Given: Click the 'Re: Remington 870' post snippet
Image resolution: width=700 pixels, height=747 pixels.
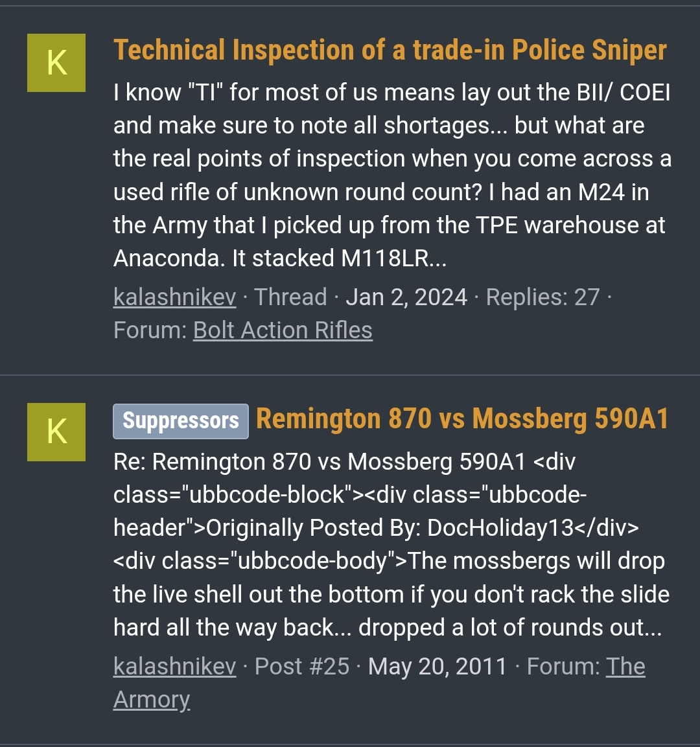Looking at the screenshot, I should (x=391, y=544).
